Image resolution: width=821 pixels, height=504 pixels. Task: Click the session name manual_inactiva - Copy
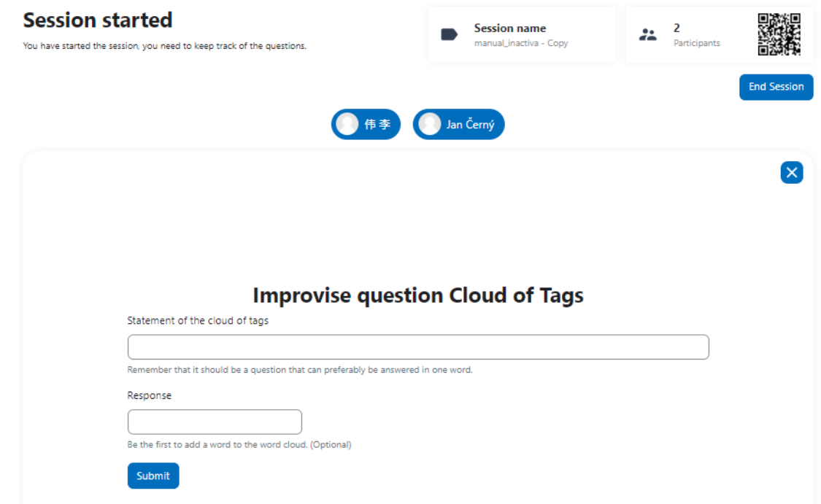coord(521,43)
